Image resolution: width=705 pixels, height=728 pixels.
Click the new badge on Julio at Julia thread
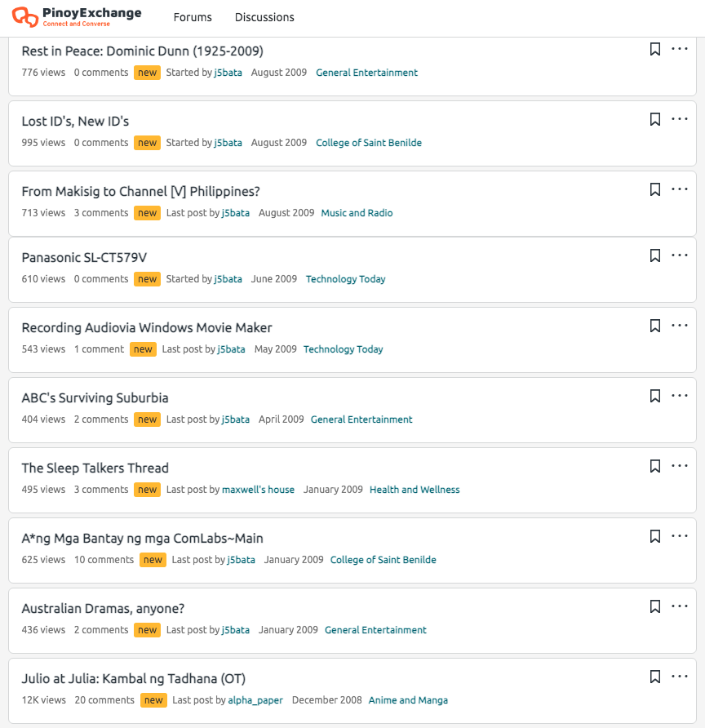153,700
